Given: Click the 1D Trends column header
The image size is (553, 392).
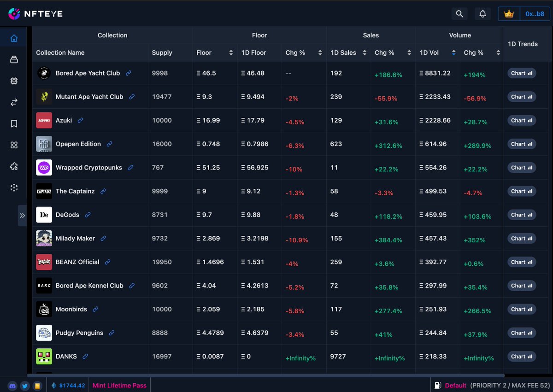Looking at the screenshot, I should [x=523, y=44].
